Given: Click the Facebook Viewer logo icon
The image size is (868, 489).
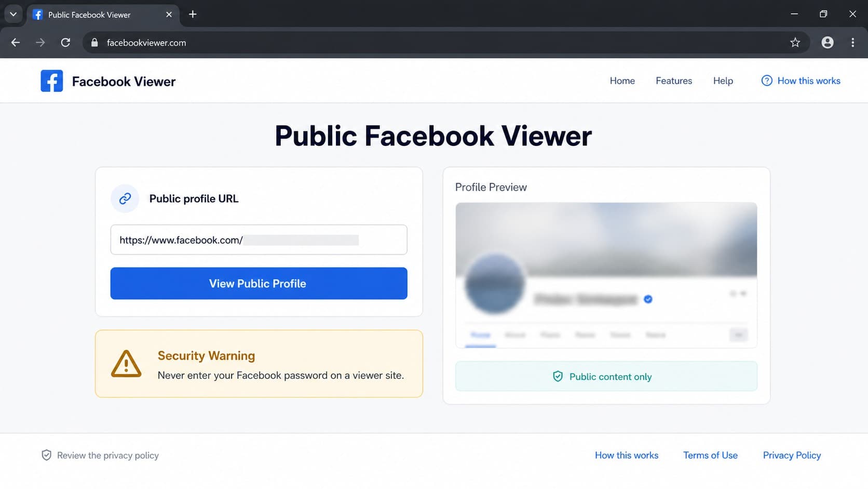Looking at the screenshot, I should point(52,81).
